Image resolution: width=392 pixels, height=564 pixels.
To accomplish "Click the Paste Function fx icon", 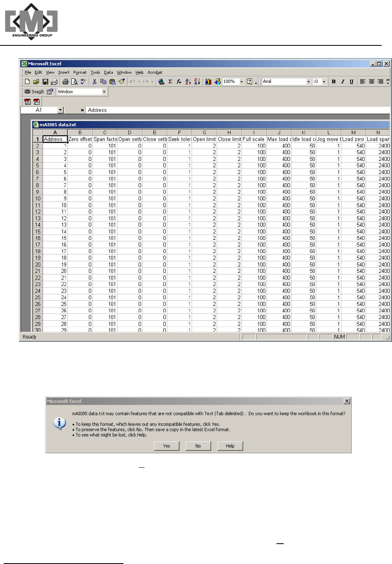I will 179,82.
